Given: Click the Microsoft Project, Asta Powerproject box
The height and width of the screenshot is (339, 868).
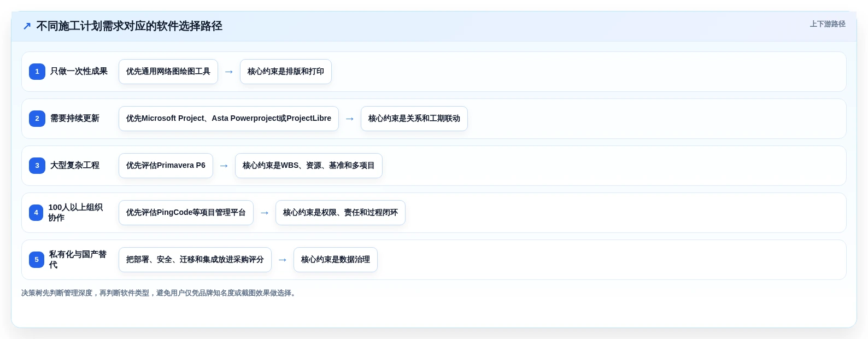Looking at the screenshot, I should click(x=228, y=119).
